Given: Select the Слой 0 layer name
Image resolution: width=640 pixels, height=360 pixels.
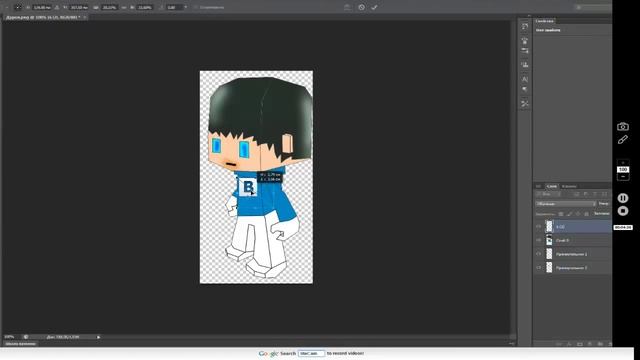Looking at the screenshot, I should coord(562,240).
